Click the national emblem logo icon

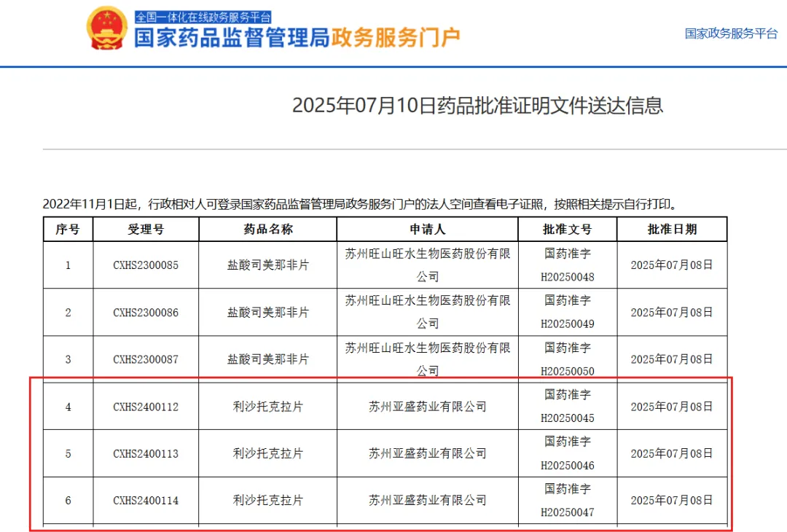107,28
